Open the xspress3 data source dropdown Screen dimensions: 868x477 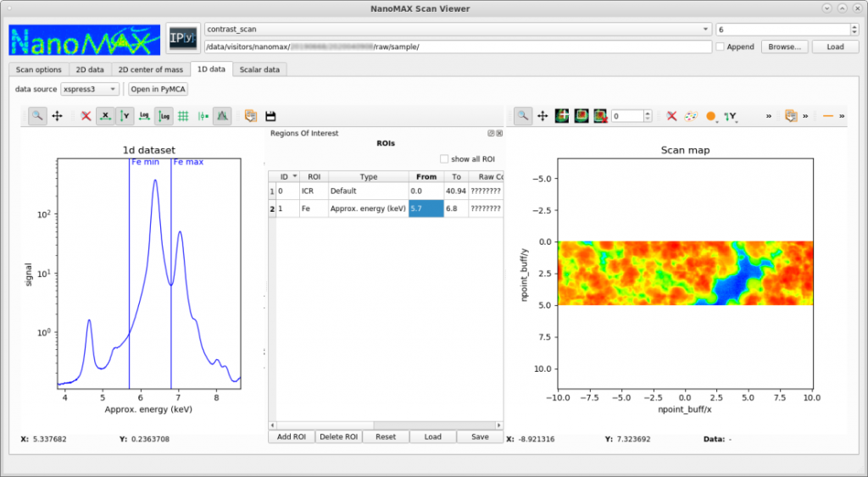(90, 89)
